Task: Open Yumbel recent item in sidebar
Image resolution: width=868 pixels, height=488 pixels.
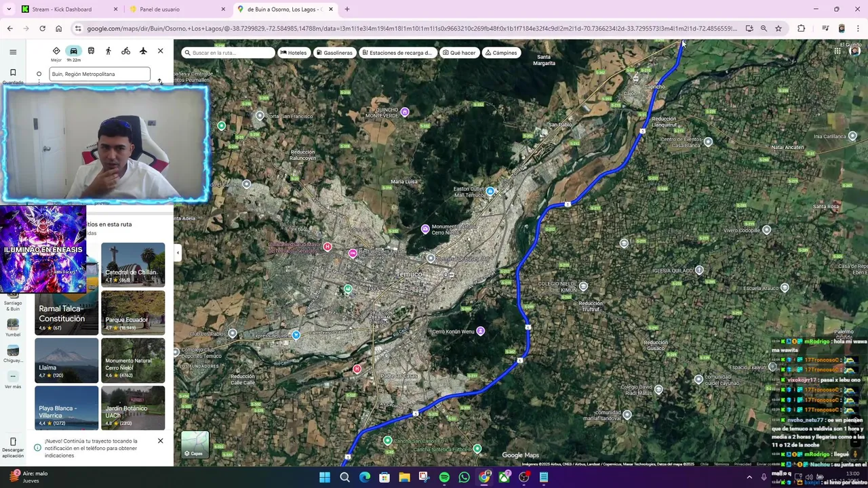Action: [13, 328]
